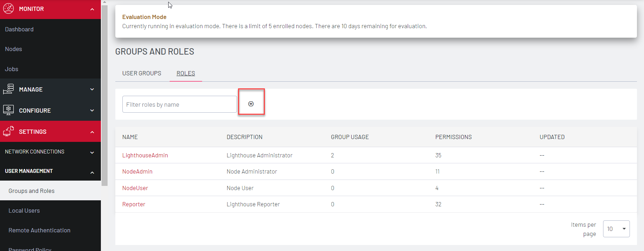644x251 pixels.
Task: Click the Settings devices icon
Action: (x=8, y=131)
